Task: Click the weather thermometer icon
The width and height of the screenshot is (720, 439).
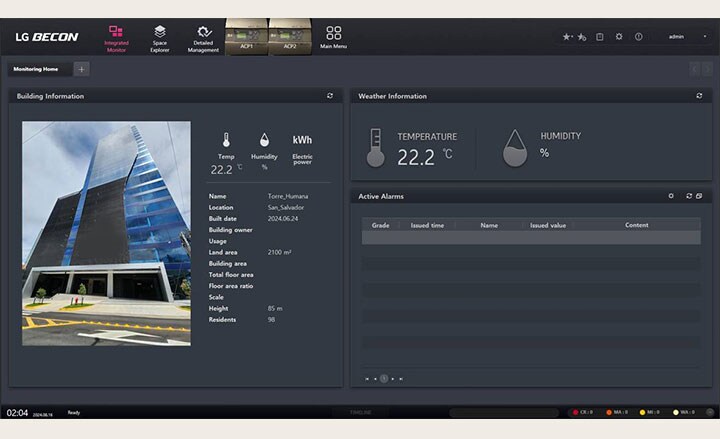Action: (x=376, y=147)
